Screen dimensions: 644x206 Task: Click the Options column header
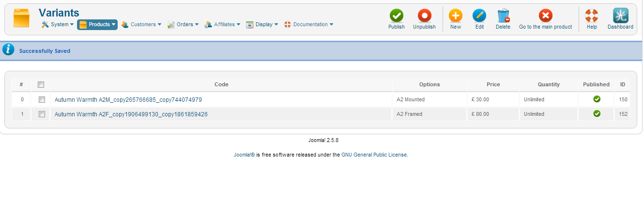(429, 84)
